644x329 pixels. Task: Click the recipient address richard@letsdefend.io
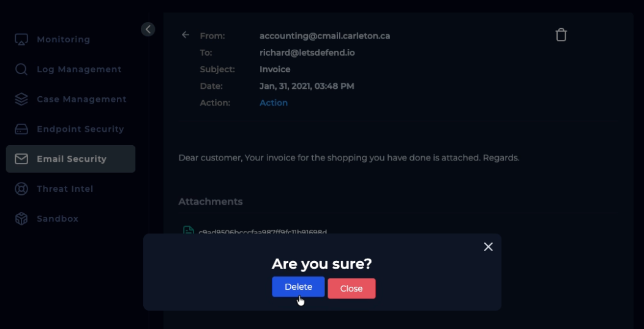307,53
